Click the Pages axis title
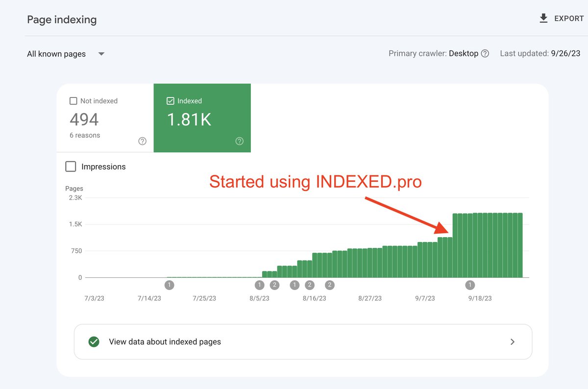 74,189
